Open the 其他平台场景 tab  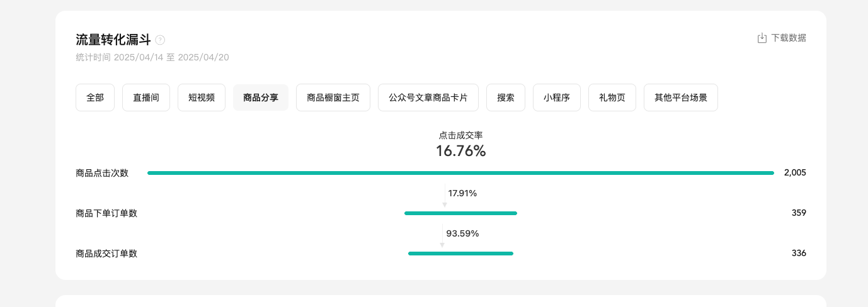click(x=681, y=98)
